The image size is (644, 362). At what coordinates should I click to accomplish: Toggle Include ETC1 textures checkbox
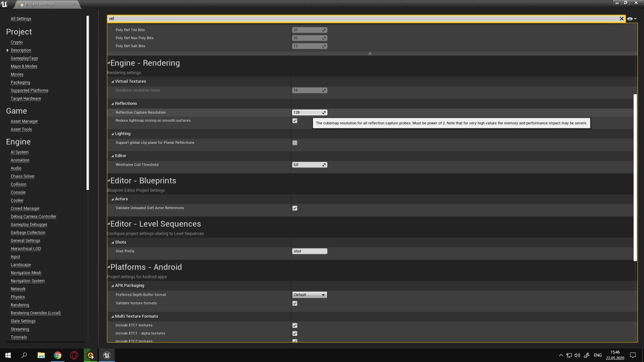coord(295,325)
